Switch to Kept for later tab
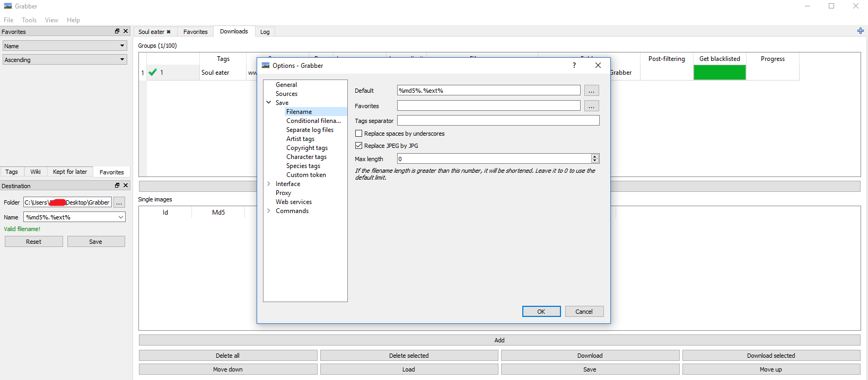This screenshot has height=380, width=868. click(x=70, y=172)
